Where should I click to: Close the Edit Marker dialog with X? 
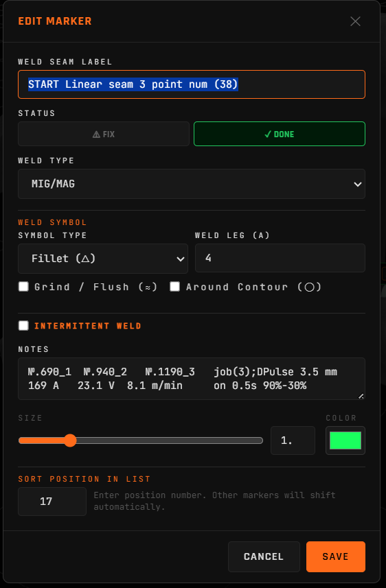click(355, 21)
